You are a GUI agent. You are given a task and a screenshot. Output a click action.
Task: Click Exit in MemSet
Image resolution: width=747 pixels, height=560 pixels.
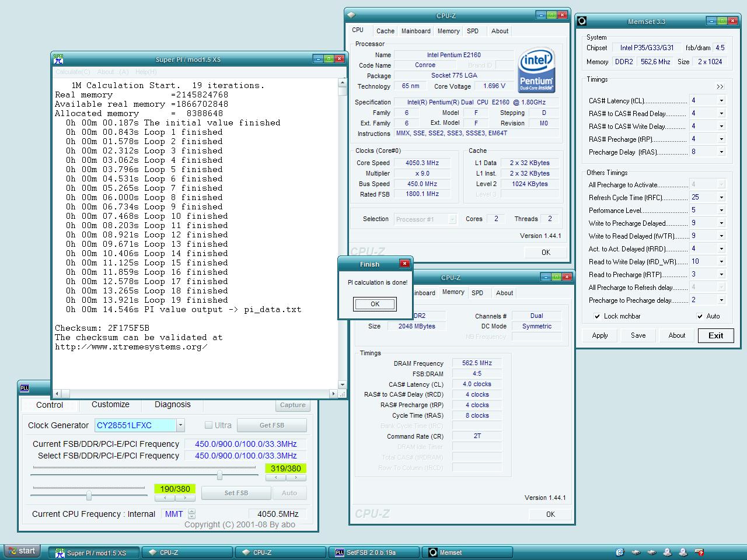[716, 335]
